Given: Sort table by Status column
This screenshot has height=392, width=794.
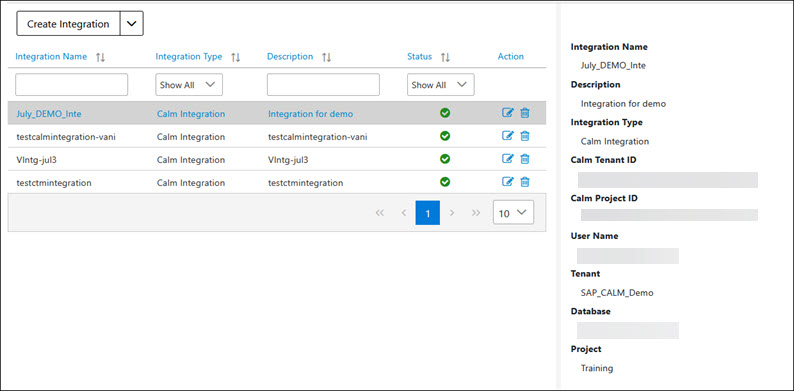Looking at the screenshot, I should (x=445, y=57).
